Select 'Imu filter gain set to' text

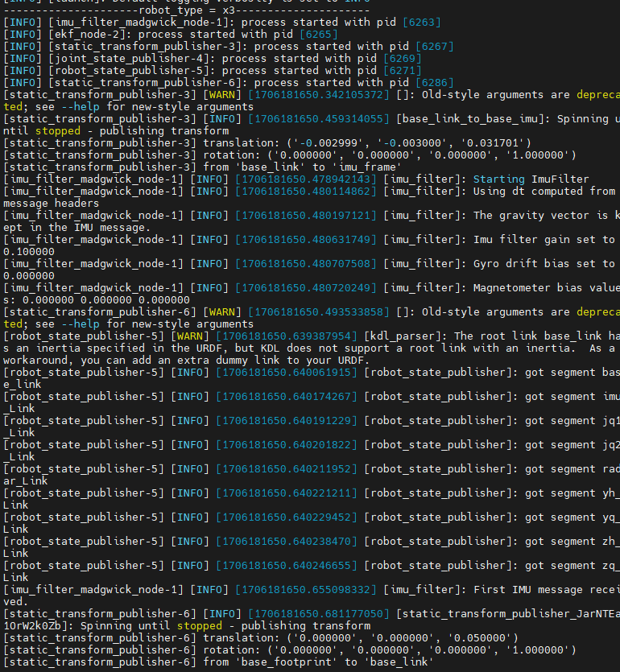544,240
